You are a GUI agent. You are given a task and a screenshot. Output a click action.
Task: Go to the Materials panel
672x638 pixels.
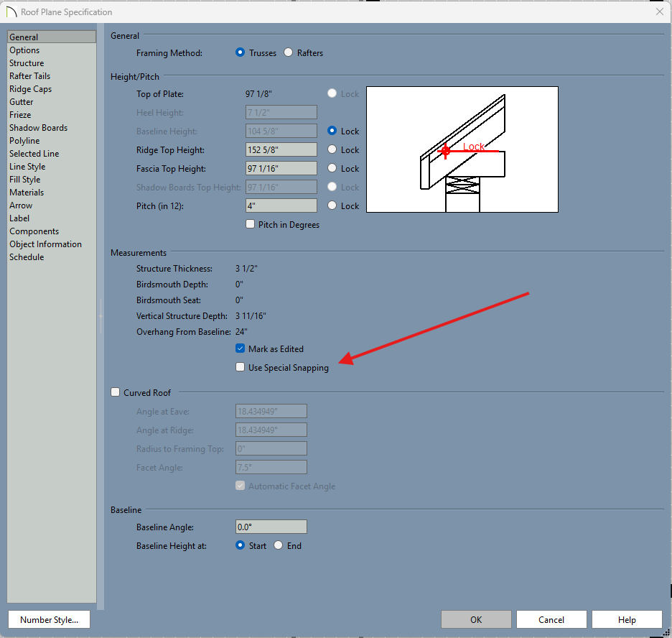[27, 193]
